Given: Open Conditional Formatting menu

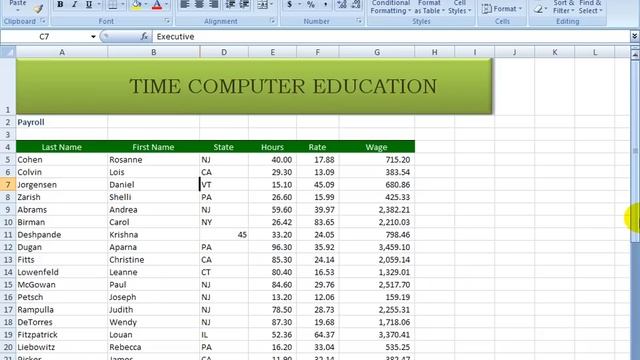Looking at the screenshot, I should (x=391, y=7).
